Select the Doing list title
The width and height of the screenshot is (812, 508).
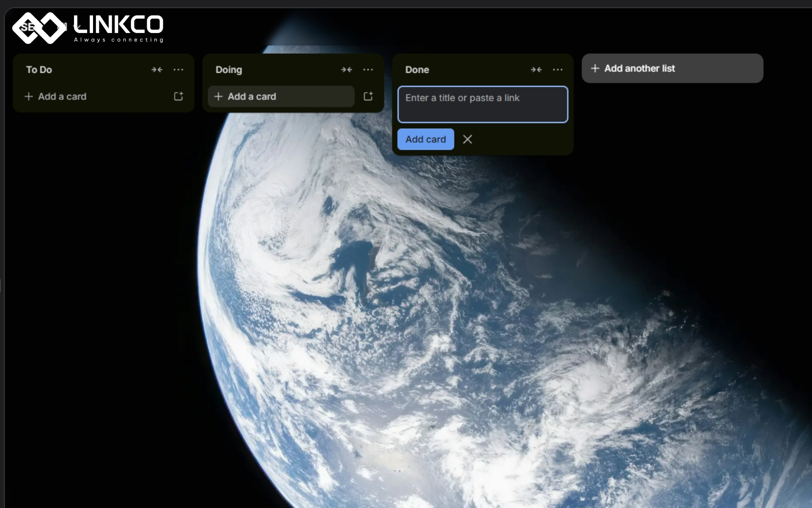pyautogui.click(x=229, y=70)
